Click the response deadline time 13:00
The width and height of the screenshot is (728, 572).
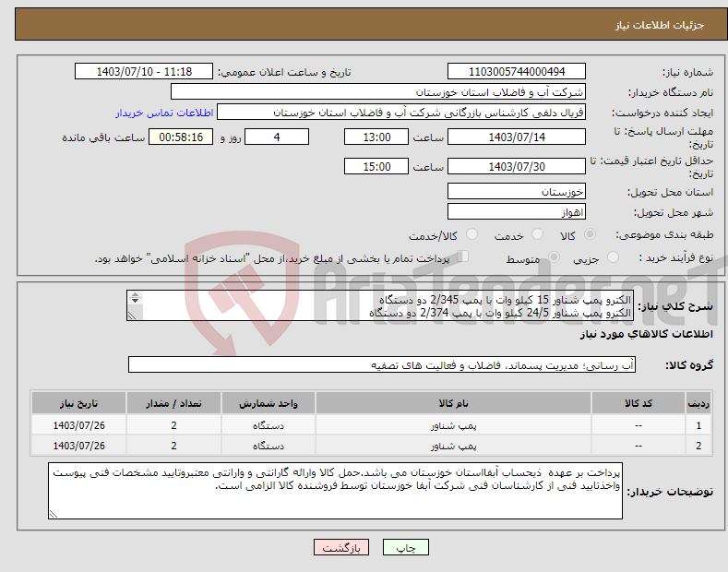coord(376,137)
